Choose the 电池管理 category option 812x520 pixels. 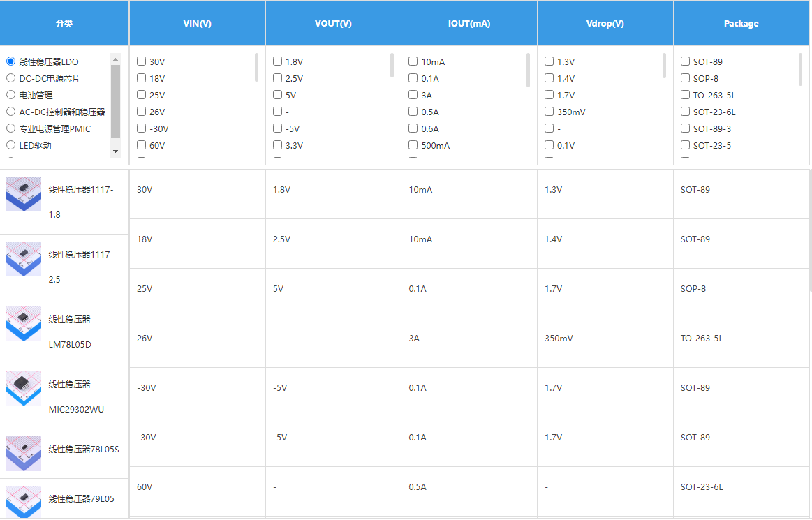coord(11,95)
